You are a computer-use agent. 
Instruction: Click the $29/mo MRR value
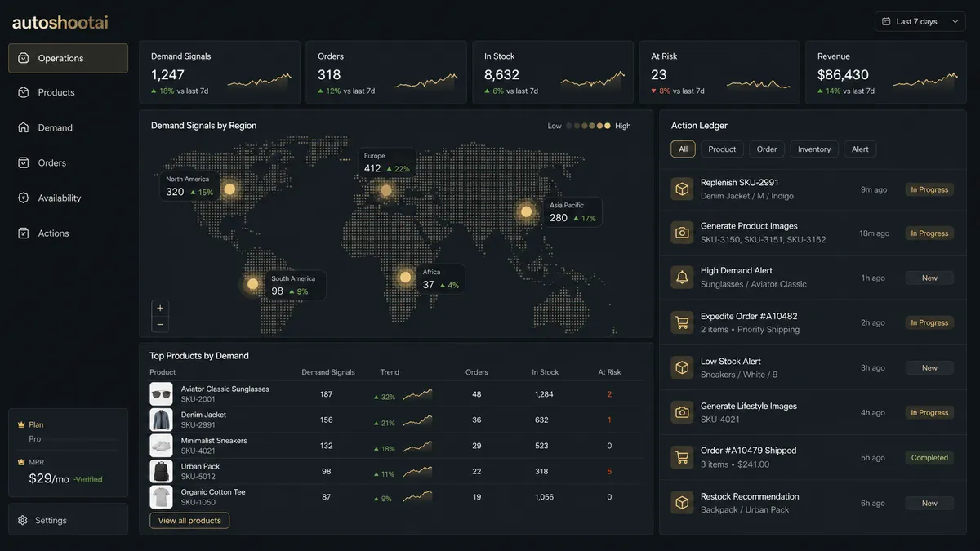pos(49,478)
